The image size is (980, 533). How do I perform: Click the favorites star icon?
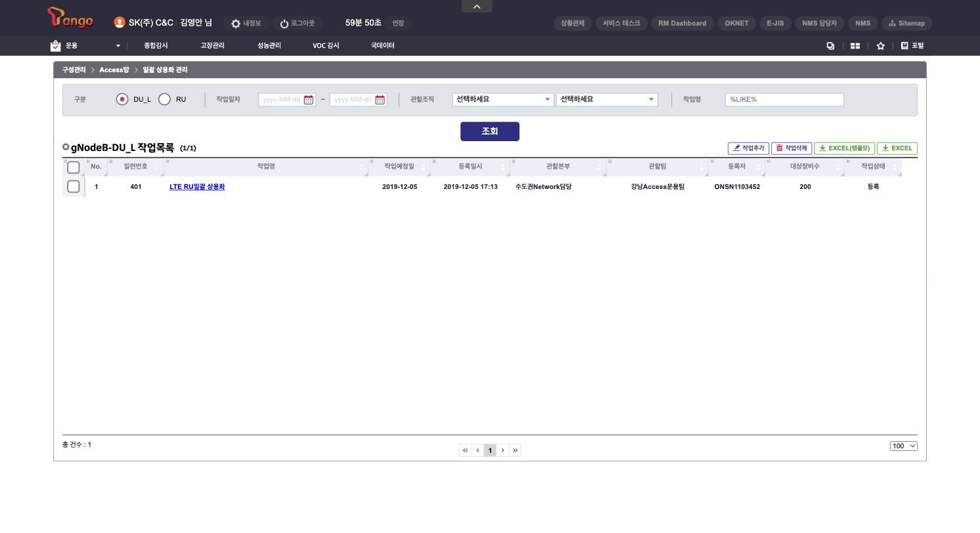click(880, 46)
